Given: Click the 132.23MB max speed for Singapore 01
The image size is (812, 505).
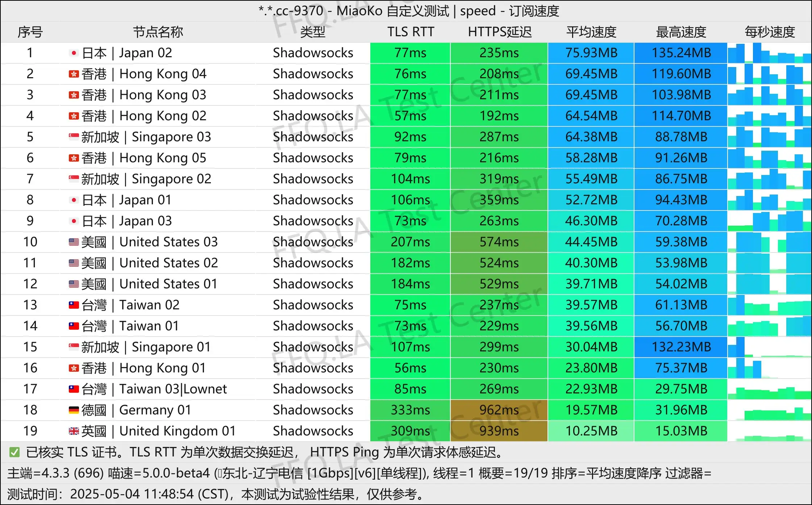Looking at the screenshot, I should pos(681,347).
